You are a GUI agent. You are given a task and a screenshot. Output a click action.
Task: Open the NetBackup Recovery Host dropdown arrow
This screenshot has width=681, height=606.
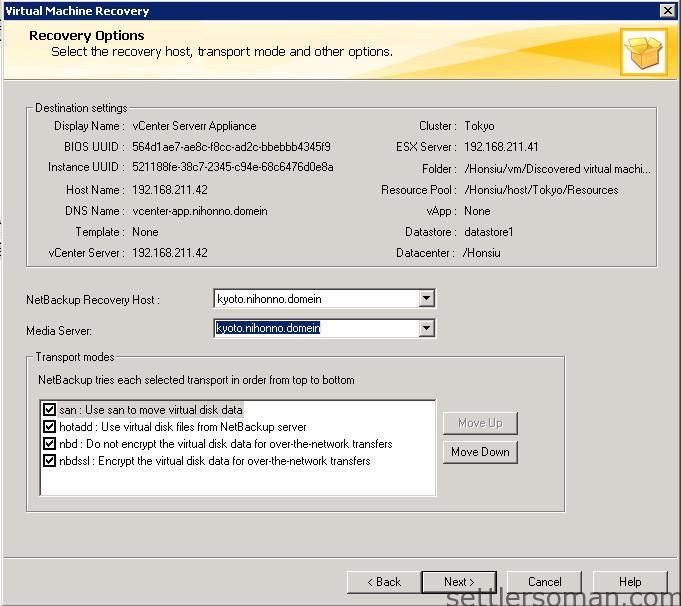pos(426,298)
